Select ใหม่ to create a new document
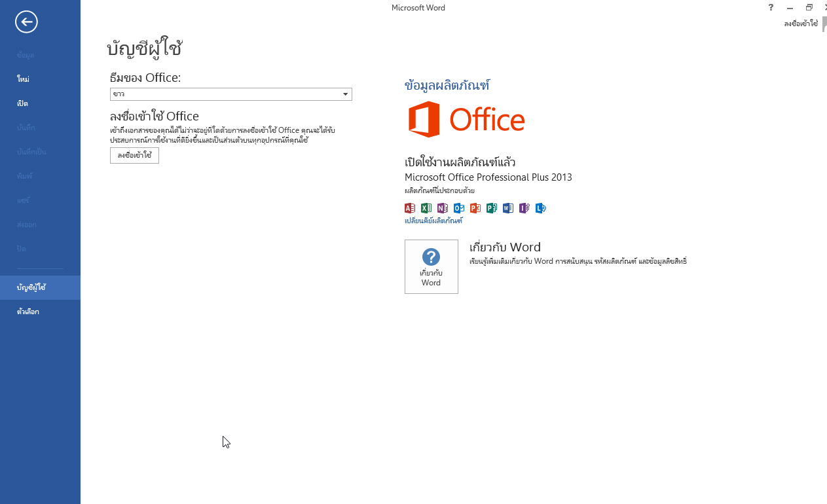Viewport: 827px width, 504px height. (x=40, y=79)
